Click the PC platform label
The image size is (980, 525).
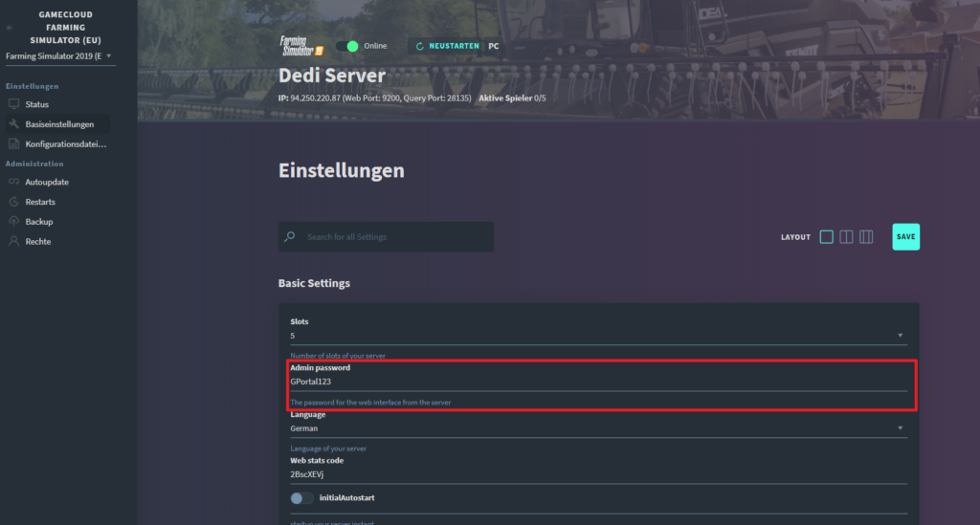(494, 46)
